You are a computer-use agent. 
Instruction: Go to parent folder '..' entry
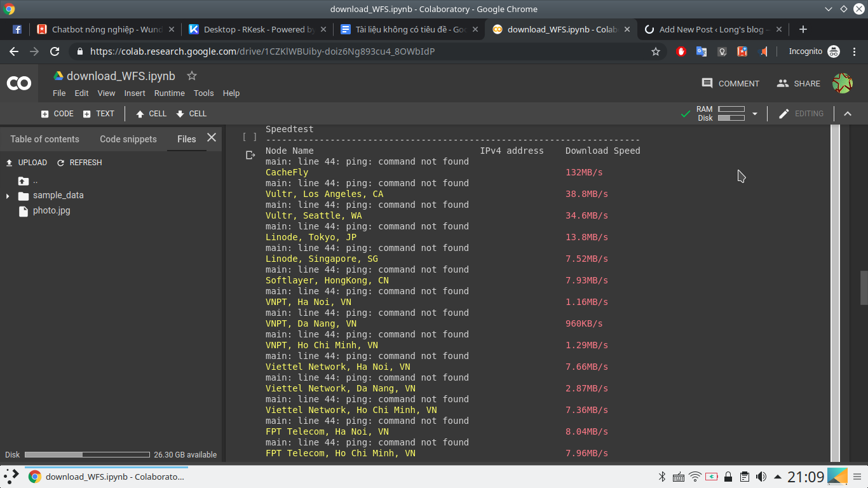(x=28, y=180)
